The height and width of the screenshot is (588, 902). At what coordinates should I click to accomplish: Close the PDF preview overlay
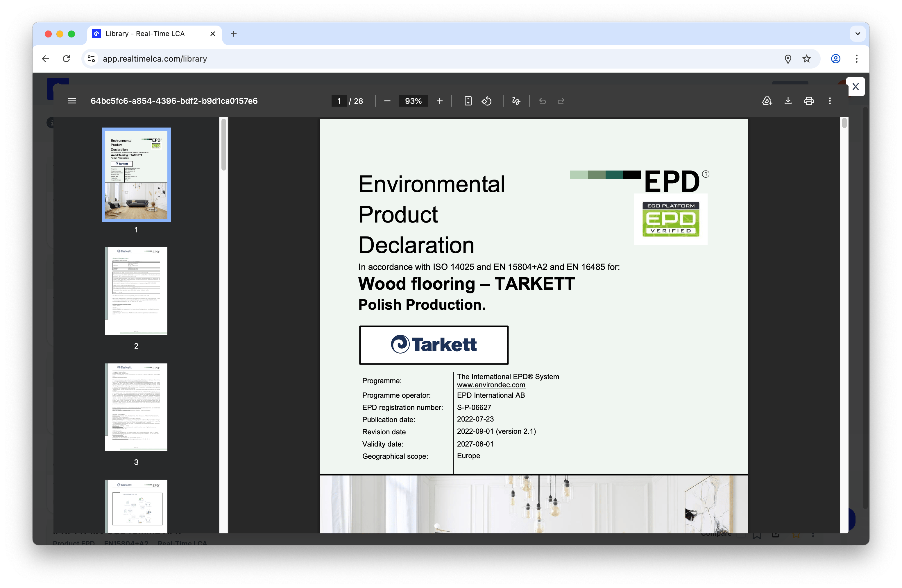(856, 87)
